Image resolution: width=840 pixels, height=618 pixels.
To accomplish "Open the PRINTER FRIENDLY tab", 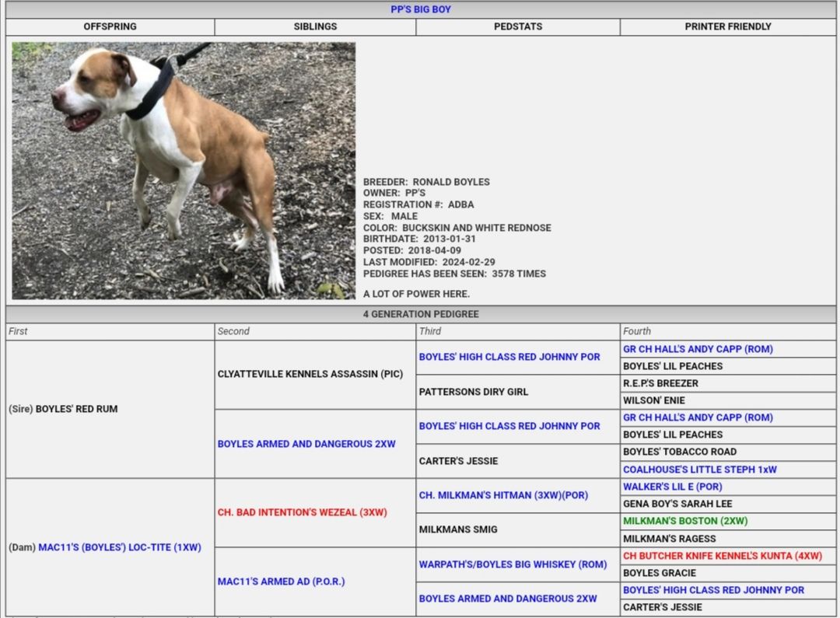I will click(727, 26).
